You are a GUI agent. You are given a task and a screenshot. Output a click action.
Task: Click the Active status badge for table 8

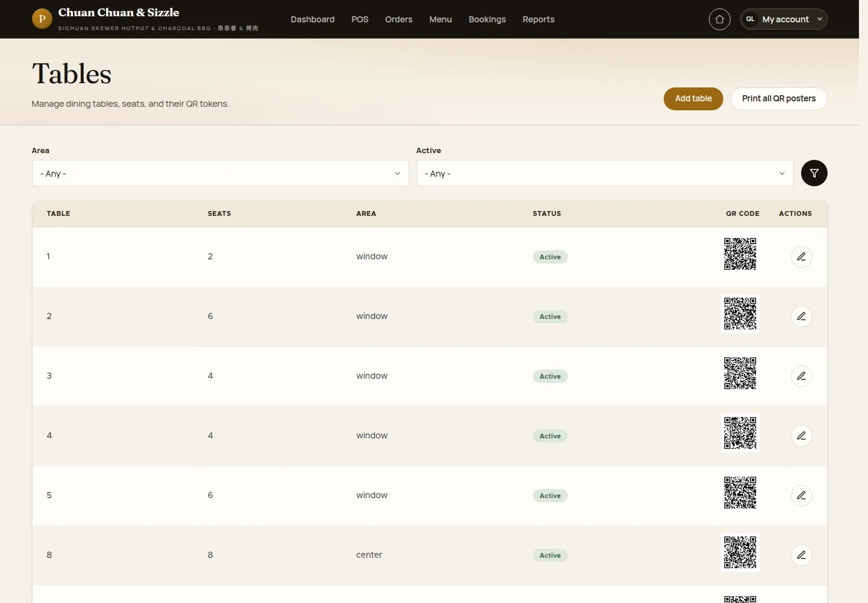[550, 555]
